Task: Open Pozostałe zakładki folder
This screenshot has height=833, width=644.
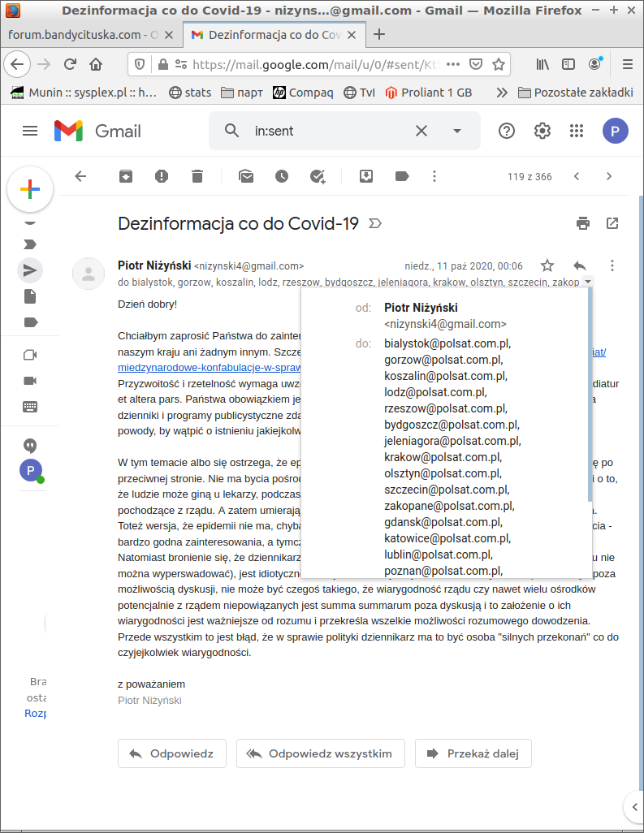Action: (576, 93)
